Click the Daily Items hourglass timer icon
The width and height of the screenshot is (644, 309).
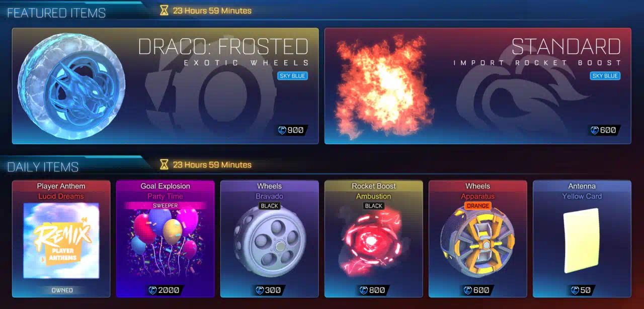tap(164, 164)
